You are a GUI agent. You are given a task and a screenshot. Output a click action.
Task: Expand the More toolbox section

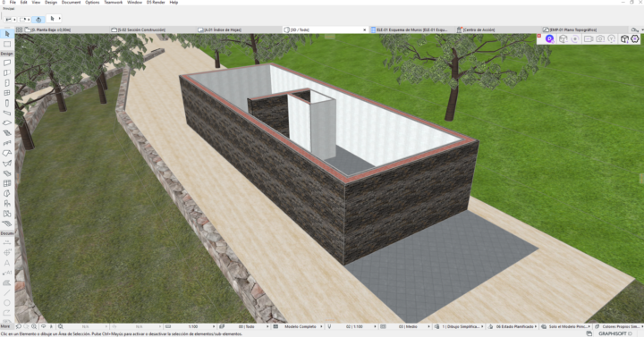coord(5,326)
